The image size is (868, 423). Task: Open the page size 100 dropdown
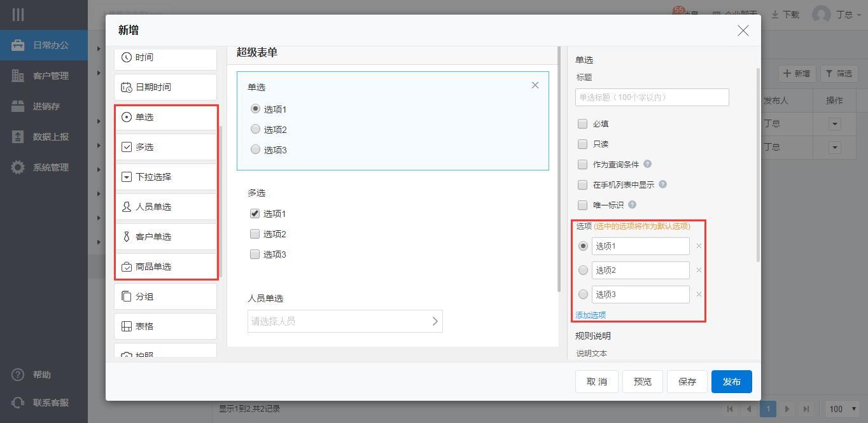(842, 409)
